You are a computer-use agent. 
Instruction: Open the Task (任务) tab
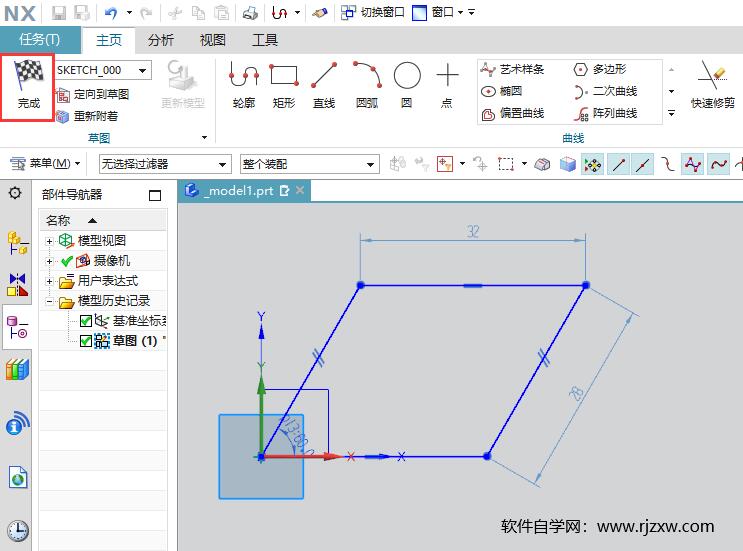[39, 39]
